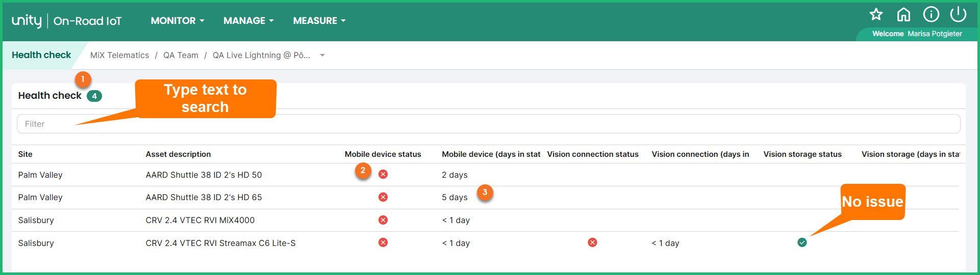Image resolution: width=980 pixels, height=275 pixels.
Task: Expand the MANAGE menu
Action: tap(248, 21)
